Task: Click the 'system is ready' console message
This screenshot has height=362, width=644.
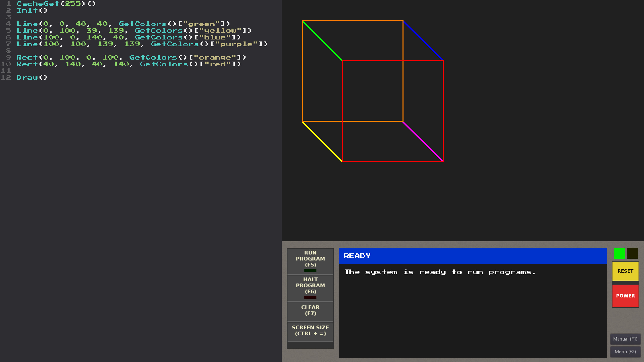Action: click(x=440, y=272)
